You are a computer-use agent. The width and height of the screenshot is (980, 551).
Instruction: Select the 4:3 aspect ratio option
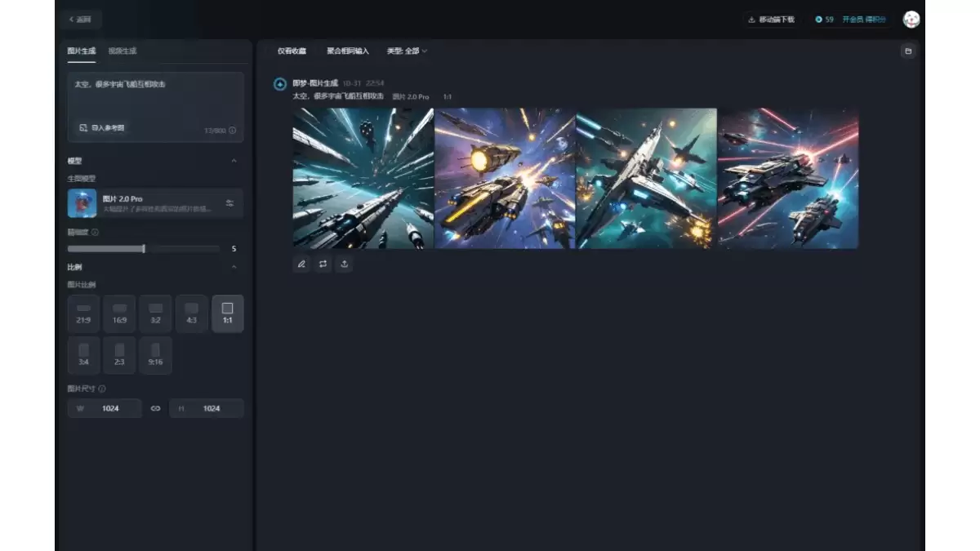point(191,313)
